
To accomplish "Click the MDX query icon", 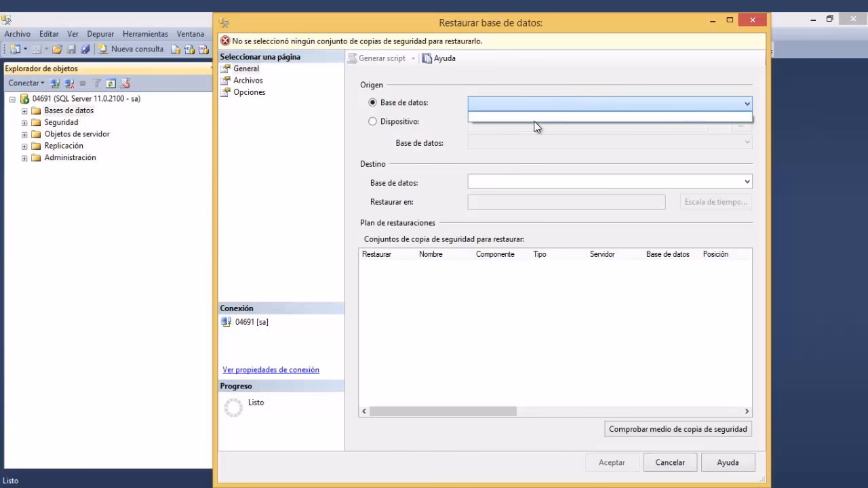I will pos(189,49).
